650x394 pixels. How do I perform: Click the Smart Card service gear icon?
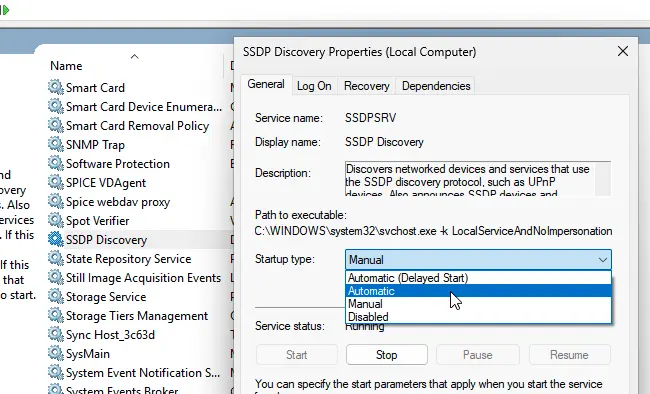click(56, 87)
